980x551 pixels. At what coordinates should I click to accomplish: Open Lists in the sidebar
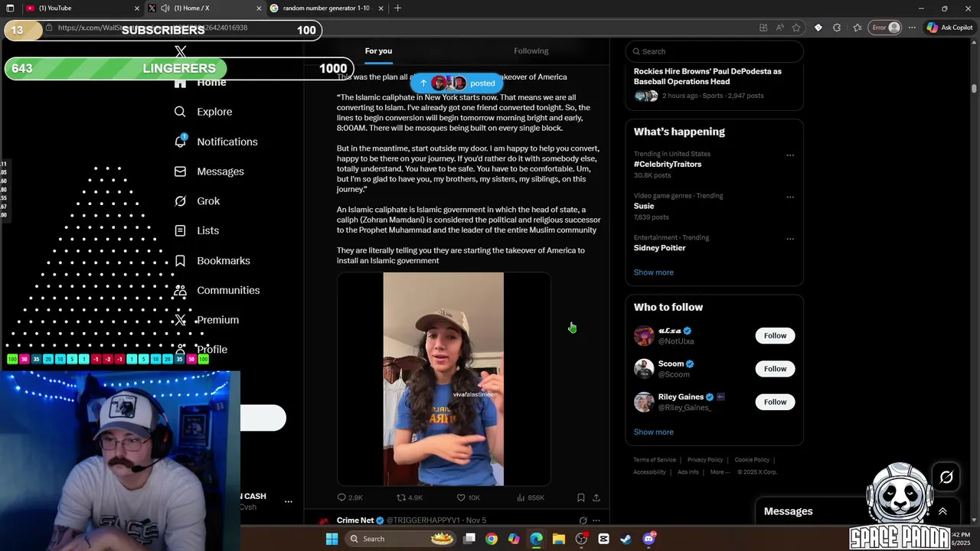coord(197,230)
